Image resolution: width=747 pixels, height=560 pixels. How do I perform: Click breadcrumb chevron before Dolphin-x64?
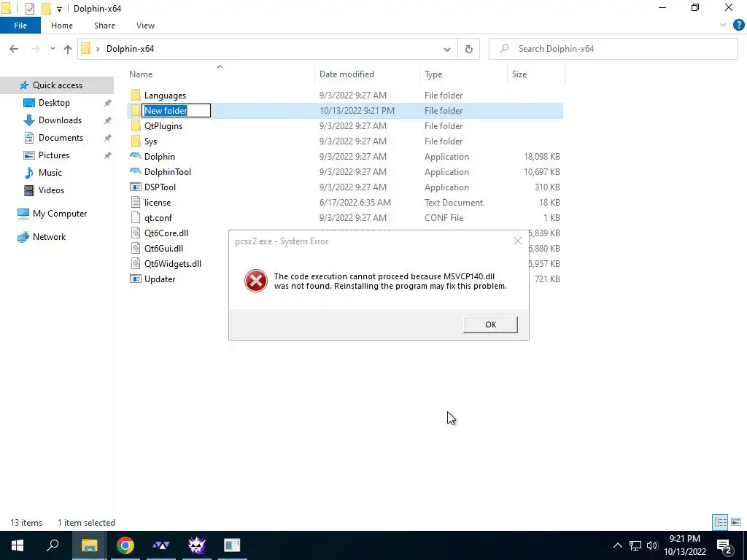point(98,49)
